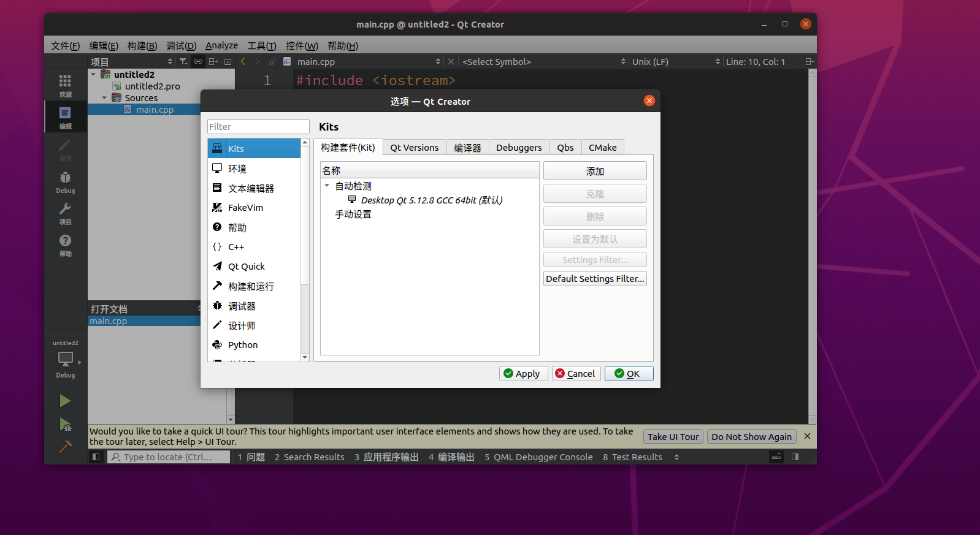
Task: Open the 设计师 options category
Action: click(x=254, y=325)
